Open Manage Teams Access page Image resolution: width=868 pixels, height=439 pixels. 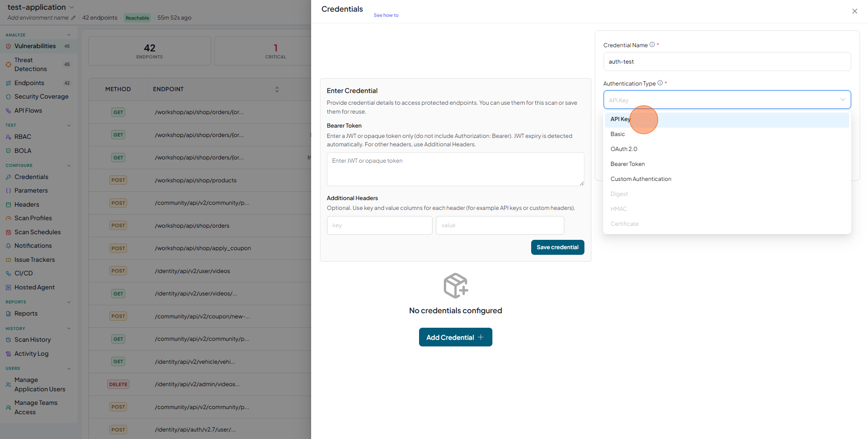36,408
